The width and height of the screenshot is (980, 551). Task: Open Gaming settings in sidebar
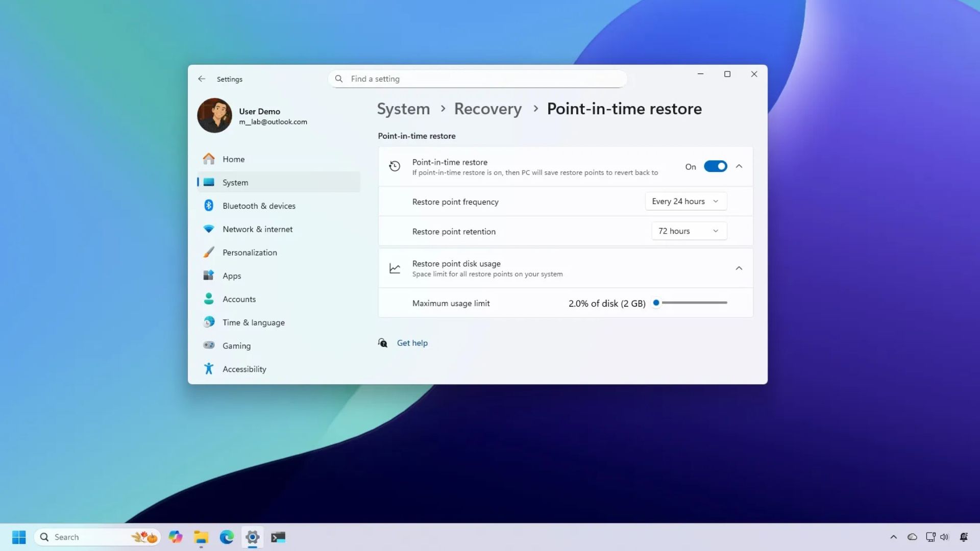tap(236, 345)
